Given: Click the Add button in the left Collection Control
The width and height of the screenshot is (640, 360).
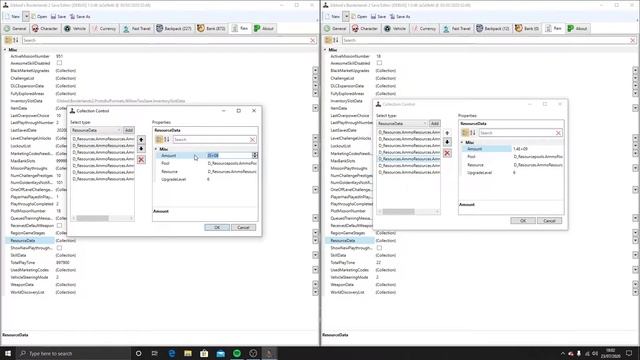Looking at the screenshot, I should pos(129,130).
